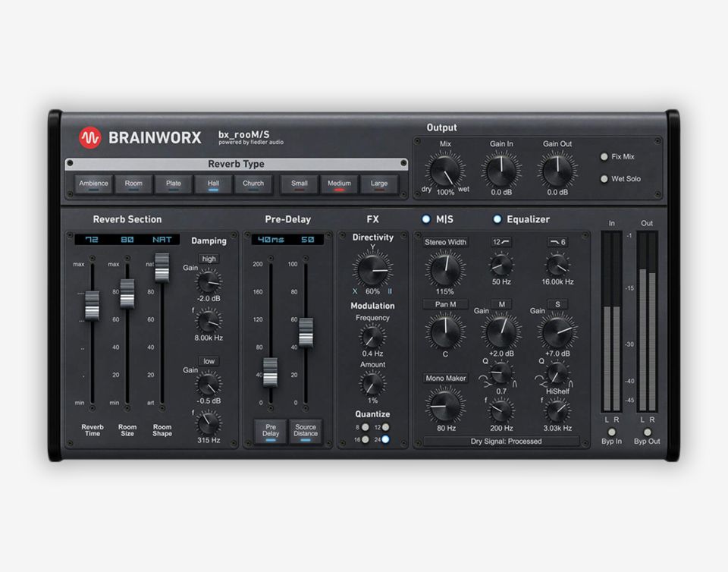Click the Brainworx logo icon
This screenshot has height=572, width=728.
point(90,138)
